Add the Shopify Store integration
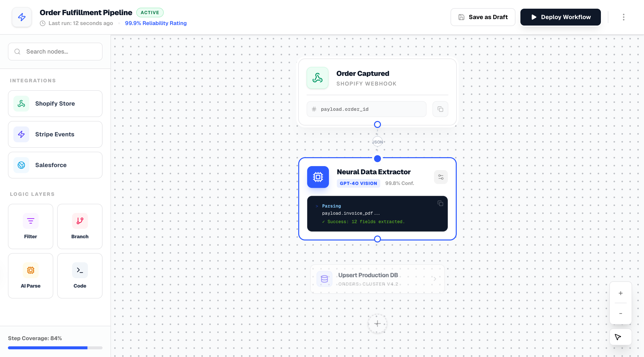Viewport: 644px width, 357px height. (x=55, y=104)
